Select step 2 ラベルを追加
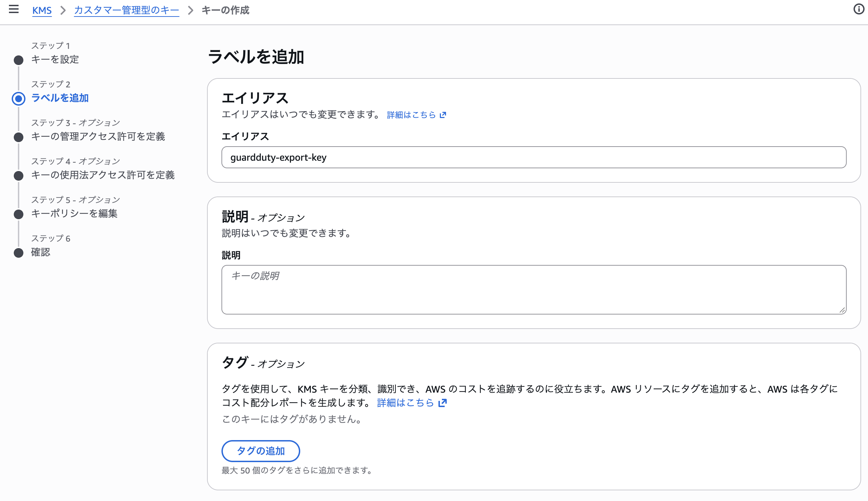Viewport: 868px width, 501px height. point(60,98)
